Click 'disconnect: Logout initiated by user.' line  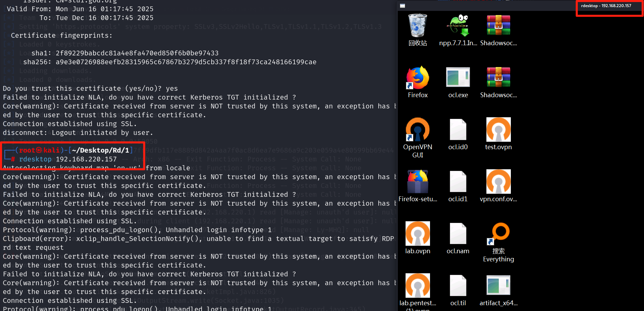point(78,133)
